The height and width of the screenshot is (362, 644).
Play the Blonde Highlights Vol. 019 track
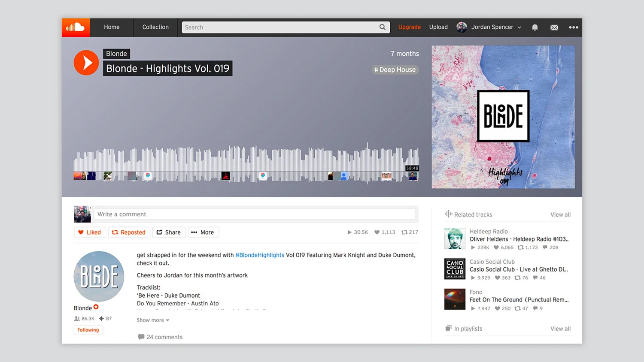pos(86,63)
